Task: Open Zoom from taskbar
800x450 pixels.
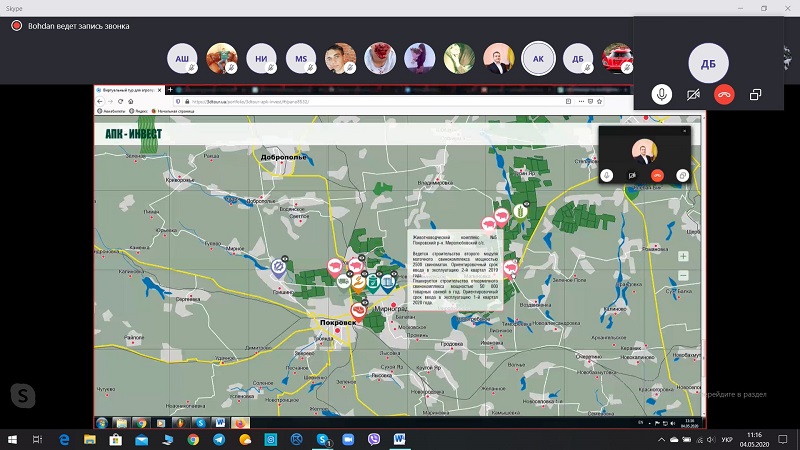Action: 348,439
